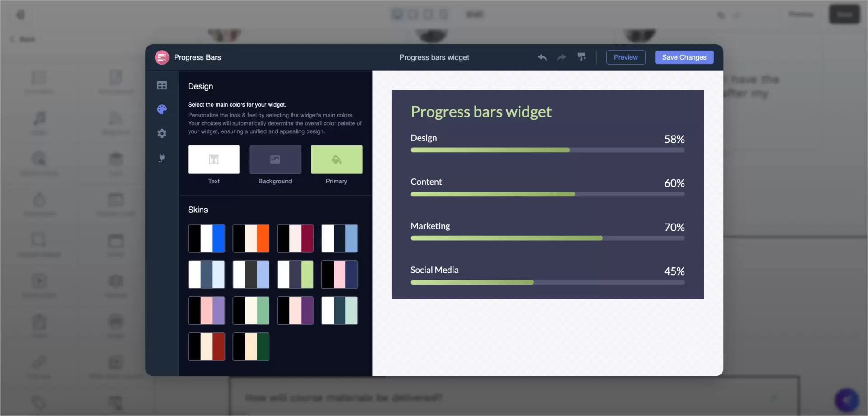Select the Text main color option
Viewport: 868px width, 416px height.
click(213, 159)
